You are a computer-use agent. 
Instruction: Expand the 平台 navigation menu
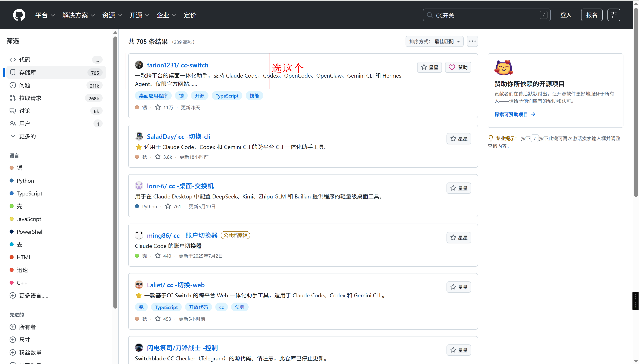pos(45,15)
